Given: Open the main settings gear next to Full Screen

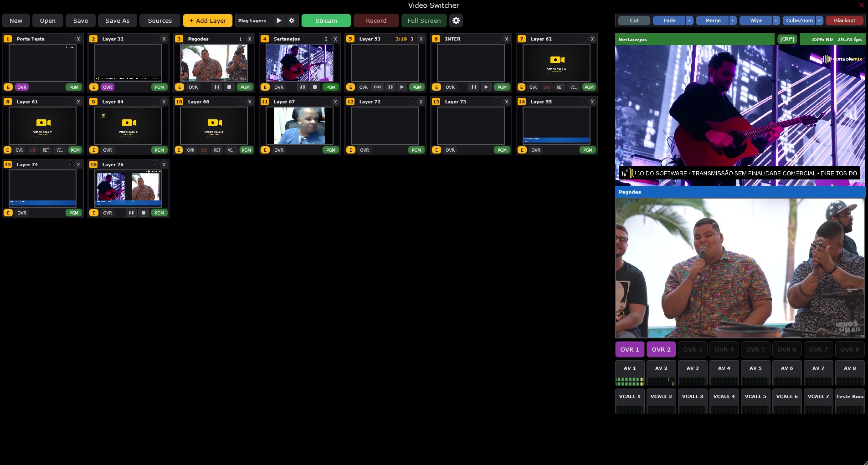Looking at the screenshot, I should tap(456, 20).
